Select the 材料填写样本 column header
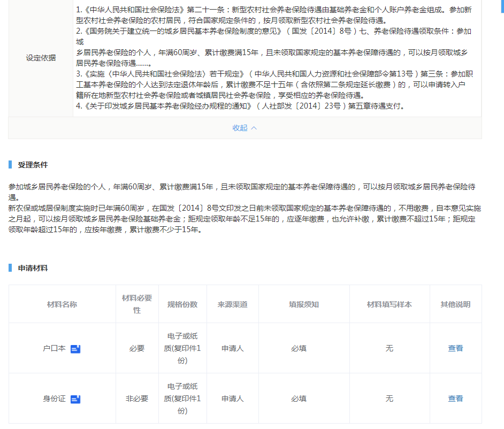Viewport: 504px width, 429px height. (x=390, y=304)
